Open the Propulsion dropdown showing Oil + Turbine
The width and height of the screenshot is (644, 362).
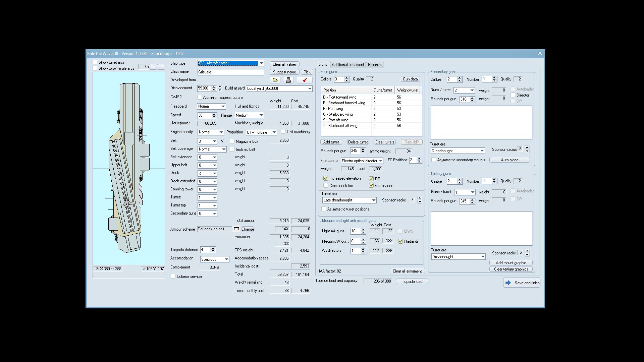273,132
